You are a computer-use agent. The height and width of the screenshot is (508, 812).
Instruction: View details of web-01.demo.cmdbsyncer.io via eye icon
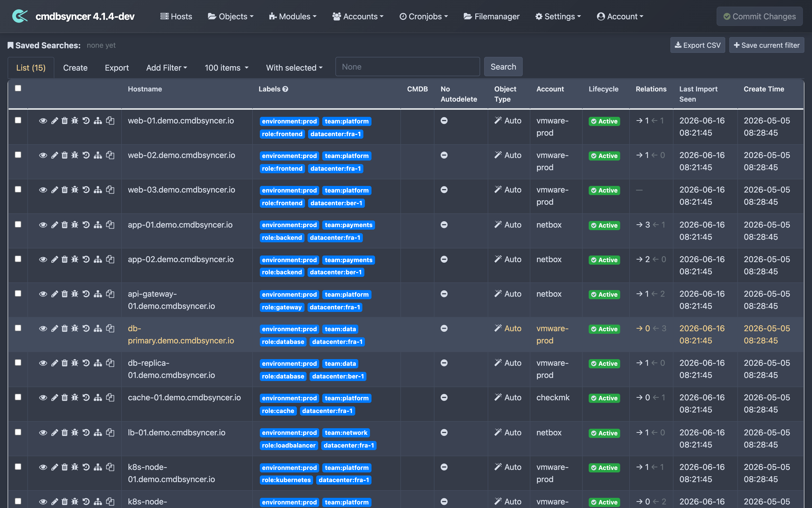point(43,121)
